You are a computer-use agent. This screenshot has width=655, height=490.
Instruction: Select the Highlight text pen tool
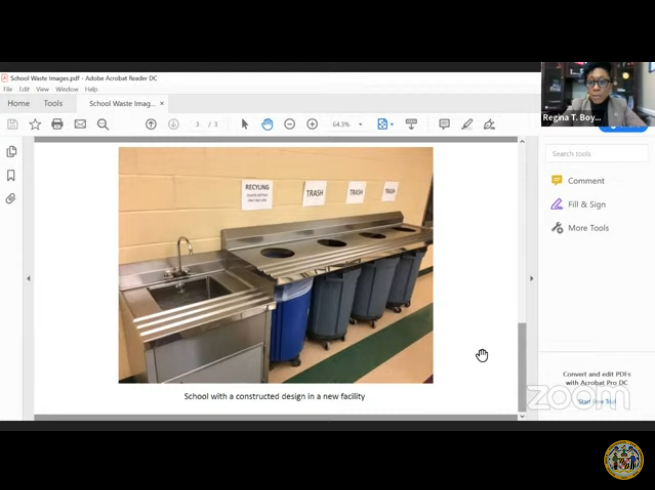(x=467, y=124)
